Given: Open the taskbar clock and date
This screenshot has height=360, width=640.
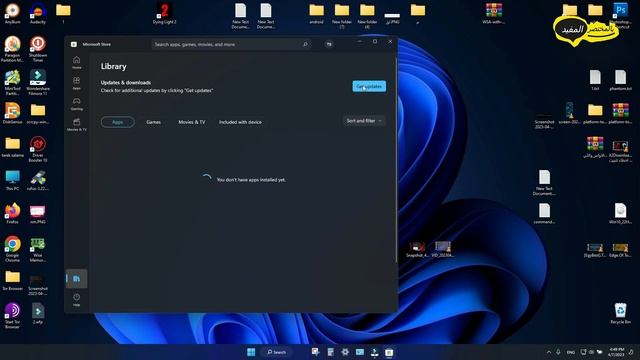Looking at the screenshot, I should click(x=616, y=352).
